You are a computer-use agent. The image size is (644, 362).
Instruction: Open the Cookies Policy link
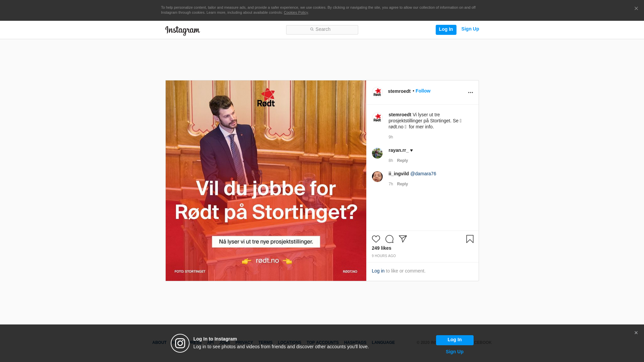pos(296,12)
